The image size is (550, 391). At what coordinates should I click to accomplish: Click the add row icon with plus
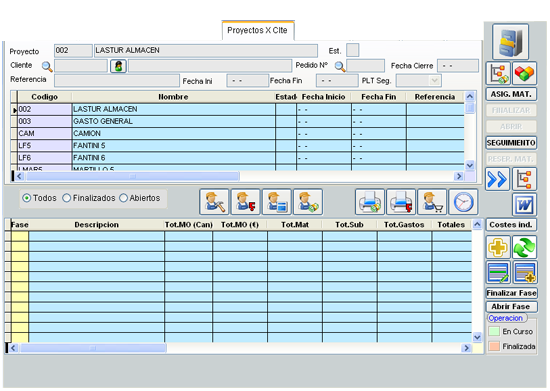coord(524,272)
